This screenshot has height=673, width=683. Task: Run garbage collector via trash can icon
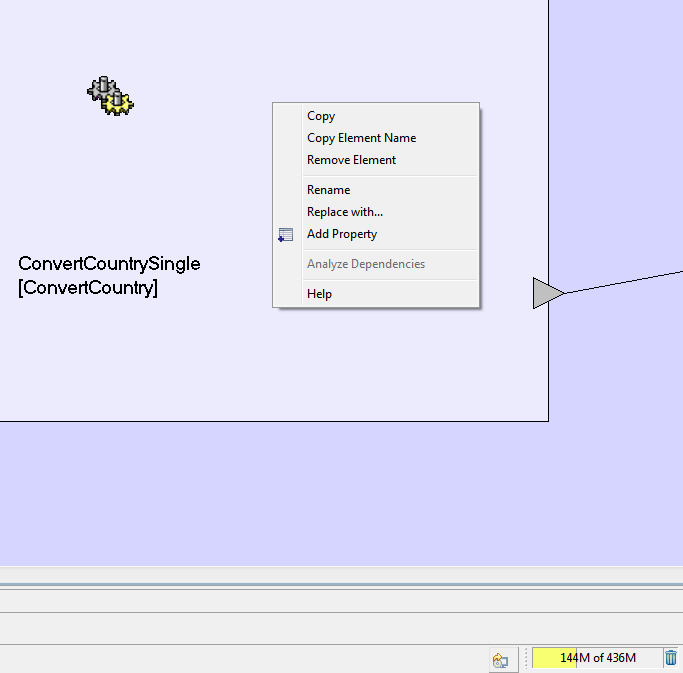(x=671, y=658)
